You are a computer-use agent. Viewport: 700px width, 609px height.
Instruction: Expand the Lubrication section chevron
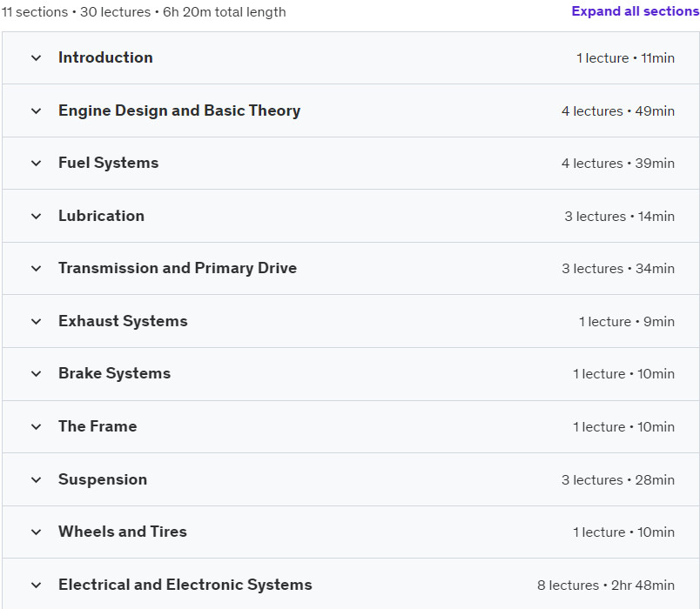pos(37,217)
